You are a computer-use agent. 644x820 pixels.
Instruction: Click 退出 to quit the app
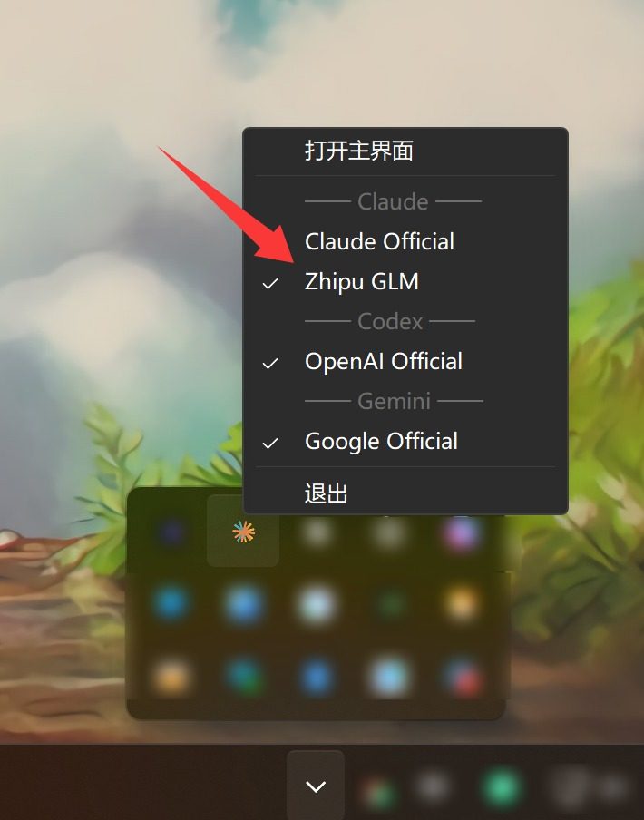pyautogui.click(x=327, y=493)
